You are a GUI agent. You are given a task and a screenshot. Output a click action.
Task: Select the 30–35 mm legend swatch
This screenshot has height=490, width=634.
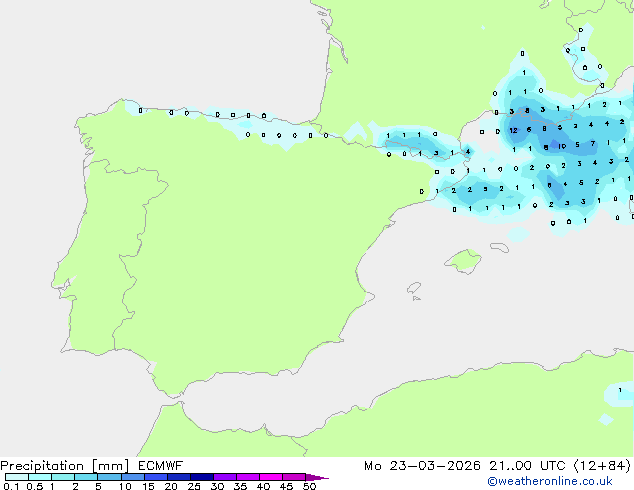[x=224, y=477]
